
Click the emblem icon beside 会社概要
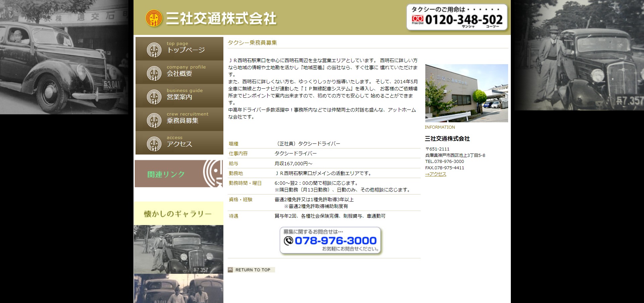click(154, 73)
